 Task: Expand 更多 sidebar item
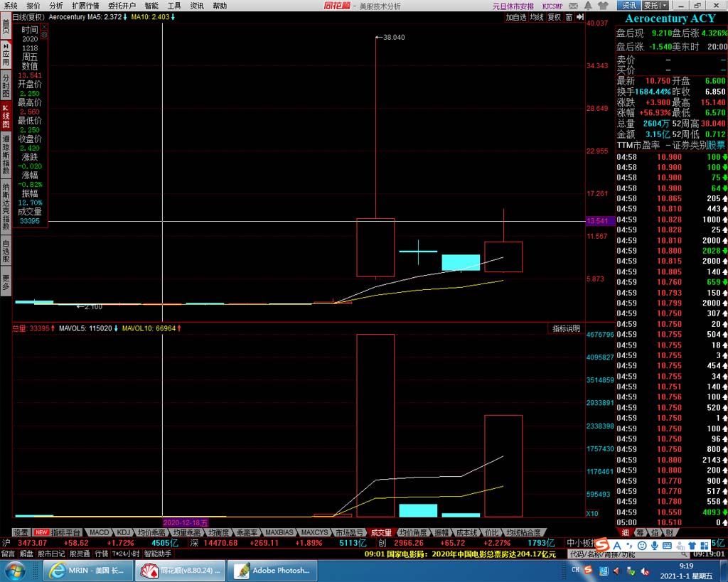6,281
